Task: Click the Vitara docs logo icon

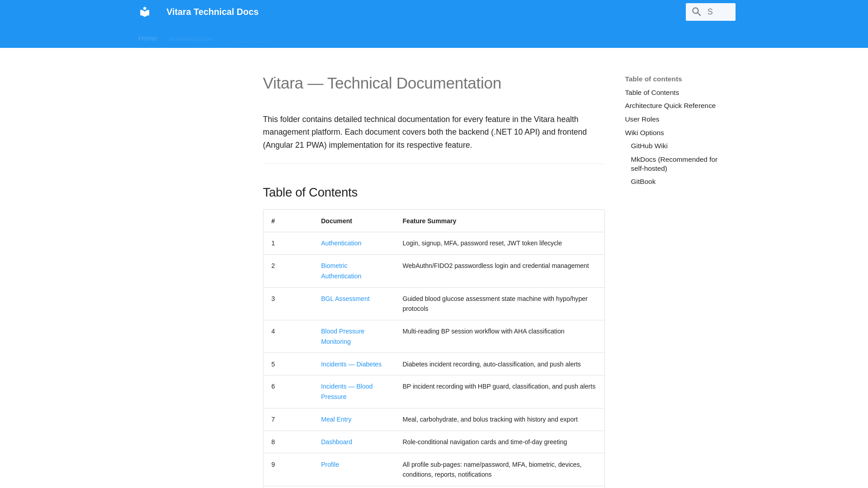Action: [x=145, y=12]
